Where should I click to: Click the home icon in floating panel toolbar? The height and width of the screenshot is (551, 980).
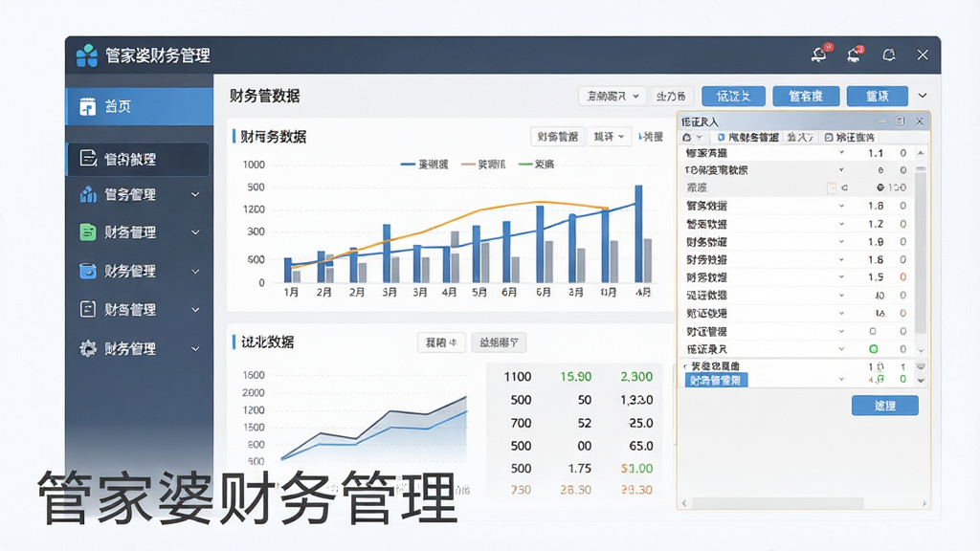tap(687, 137)
